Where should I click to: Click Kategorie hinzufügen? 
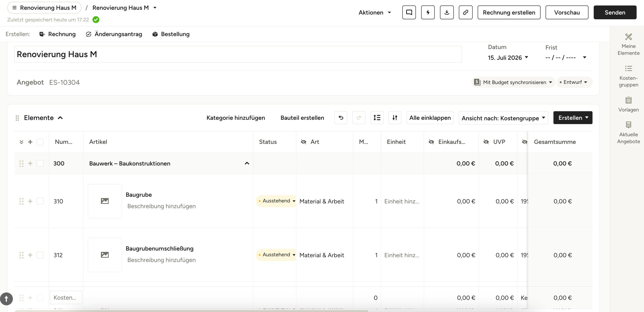pos(235,118)
